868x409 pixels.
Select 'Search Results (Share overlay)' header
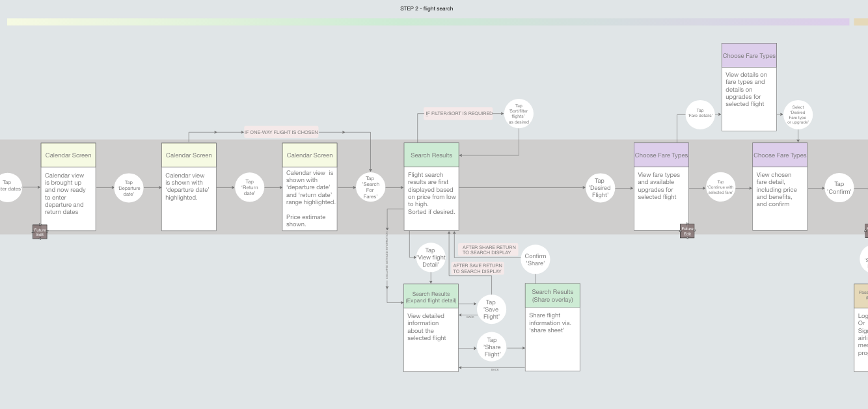tap(552, 296)
